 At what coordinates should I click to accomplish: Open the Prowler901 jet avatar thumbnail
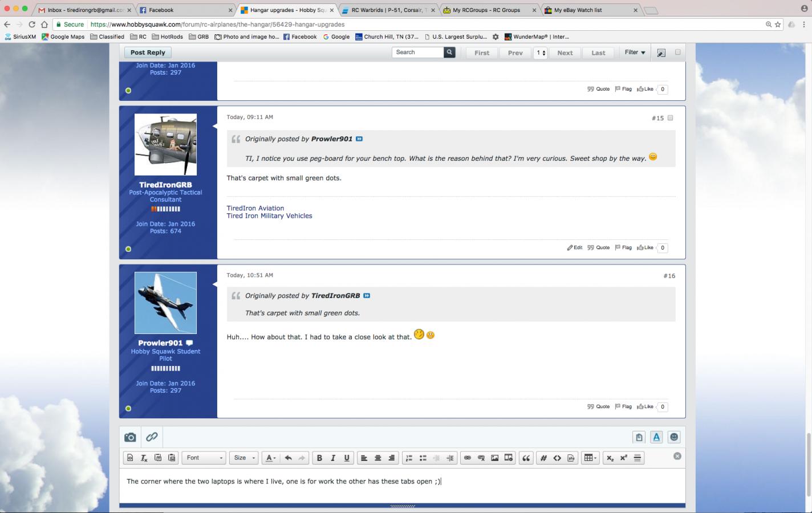coord(165,303)
